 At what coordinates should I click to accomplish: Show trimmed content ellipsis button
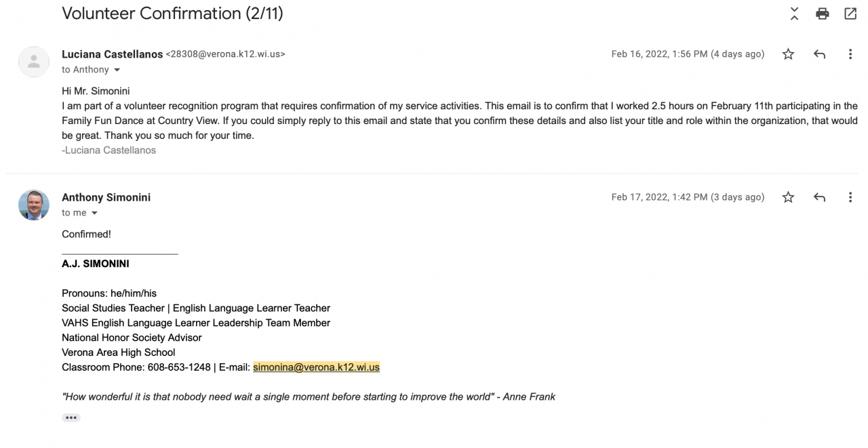pyautogui.click(x=71, y=418)
